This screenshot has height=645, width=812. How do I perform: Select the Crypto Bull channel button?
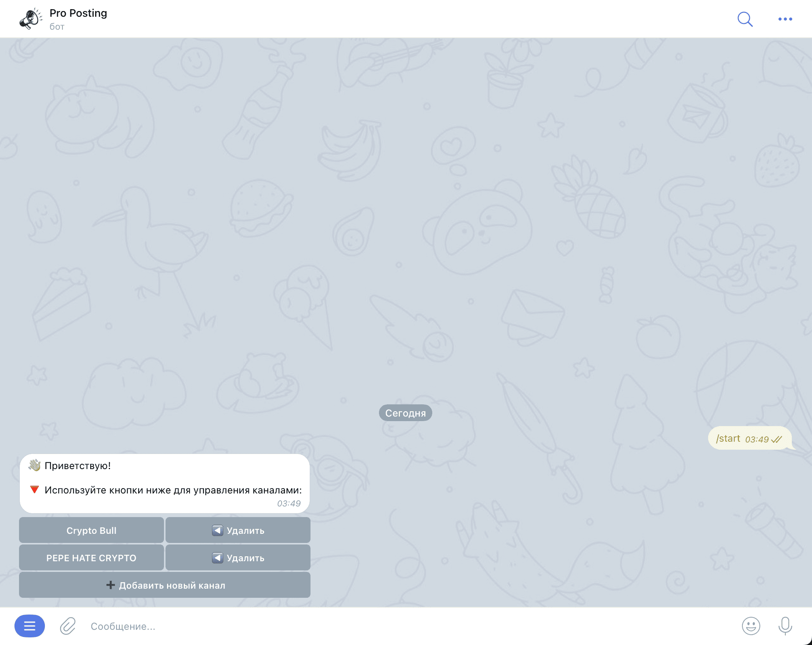pyautogui.click(x=91, y=530)
